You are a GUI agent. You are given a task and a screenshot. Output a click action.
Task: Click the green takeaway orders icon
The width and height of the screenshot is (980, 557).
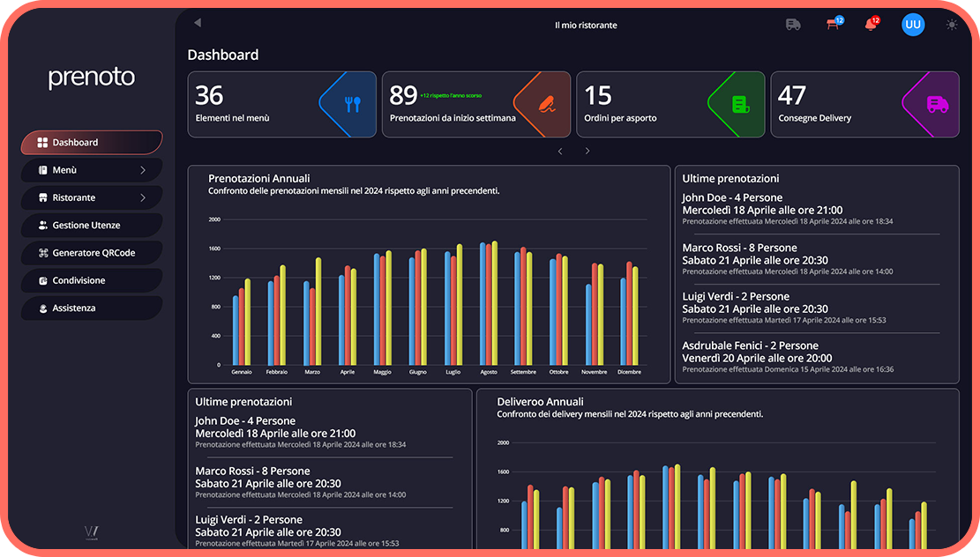click(x=741, y=105)
